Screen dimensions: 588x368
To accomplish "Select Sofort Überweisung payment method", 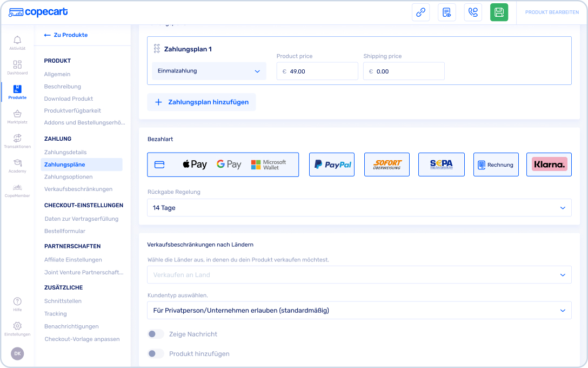I will click(387, 165).
